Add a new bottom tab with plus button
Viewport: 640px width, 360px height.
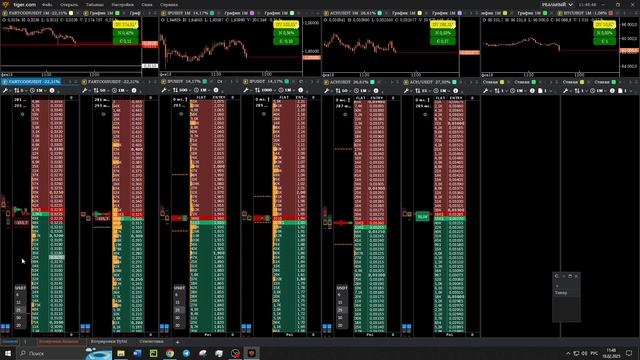[x=177, y=342]
